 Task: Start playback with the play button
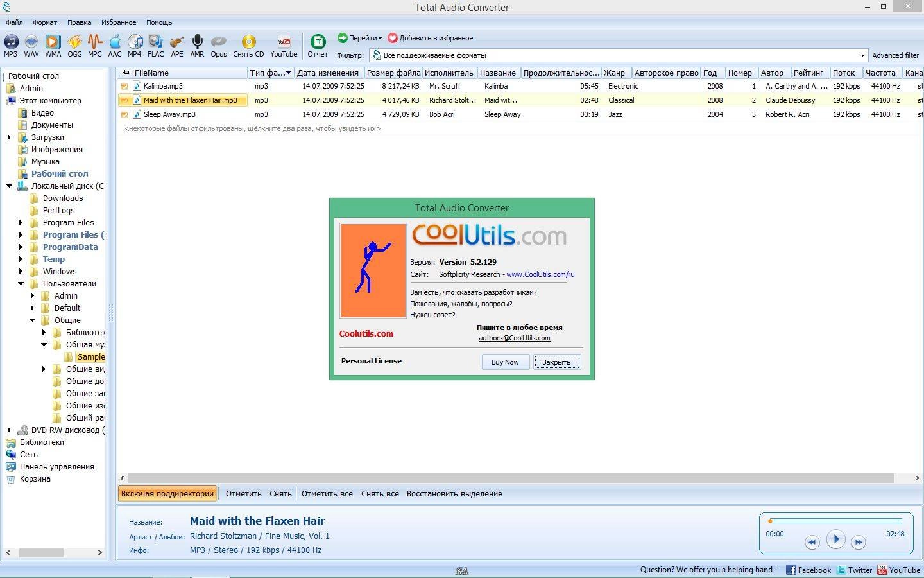pos(835,539)
